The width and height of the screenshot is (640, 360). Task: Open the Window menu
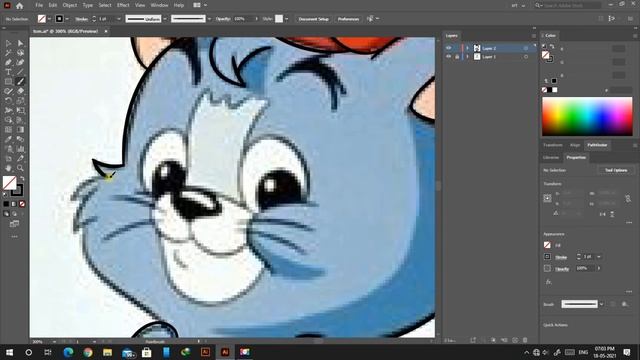(x=159, y=5)
